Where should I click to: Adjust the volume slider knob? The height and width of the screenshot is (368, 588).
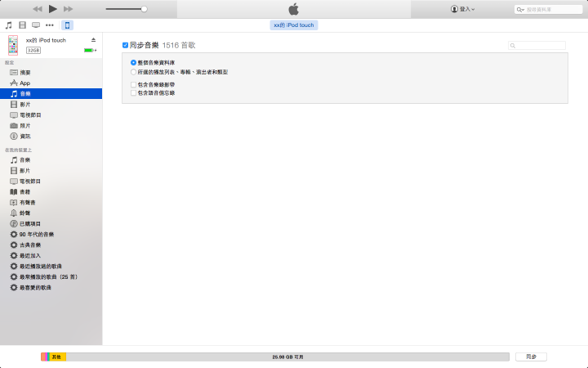pos(144,9)
